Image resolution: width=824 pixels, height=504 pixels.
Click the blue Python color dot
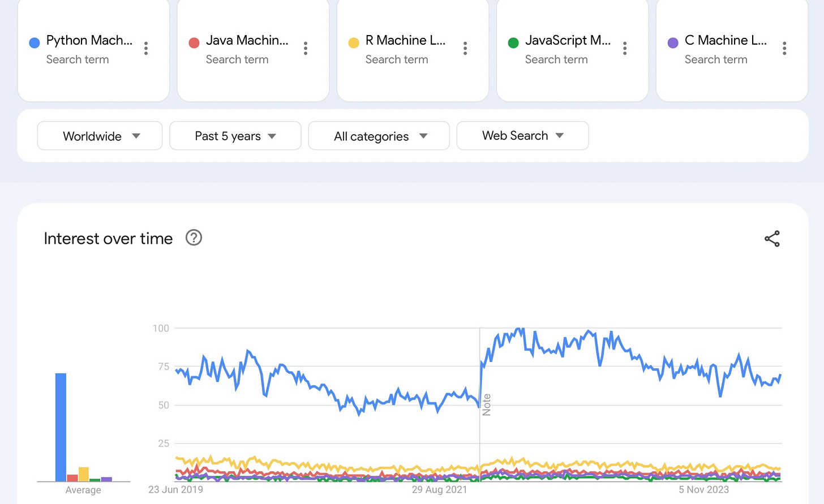click(34, 42)
